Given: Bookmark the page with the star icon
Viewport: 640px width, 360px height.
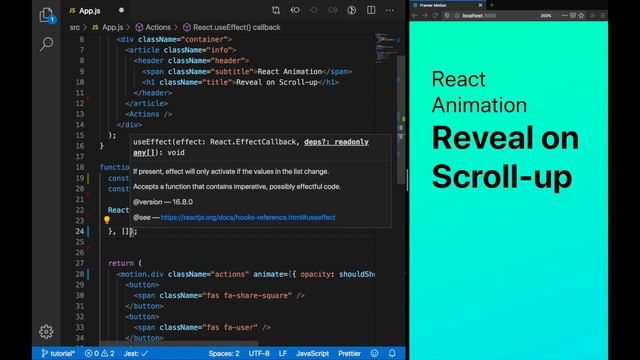Looking at the screenshot, I should 581,16.
